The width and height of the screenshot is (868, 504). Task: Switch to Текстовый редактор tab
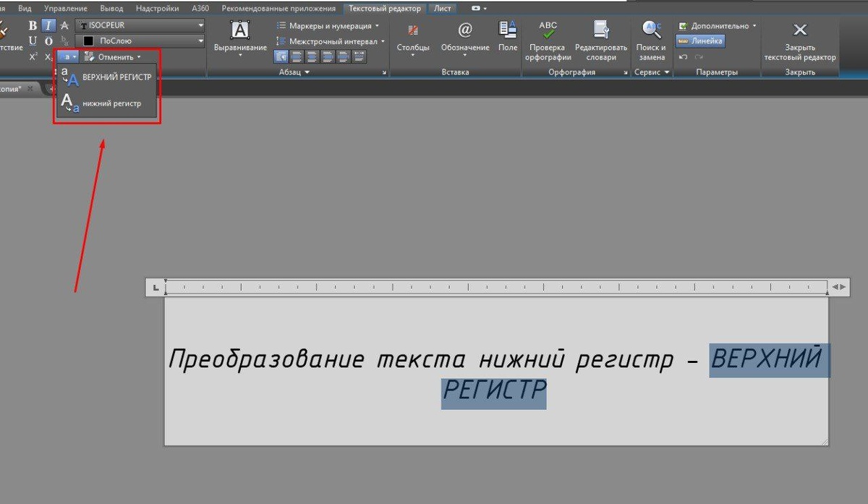384,8
